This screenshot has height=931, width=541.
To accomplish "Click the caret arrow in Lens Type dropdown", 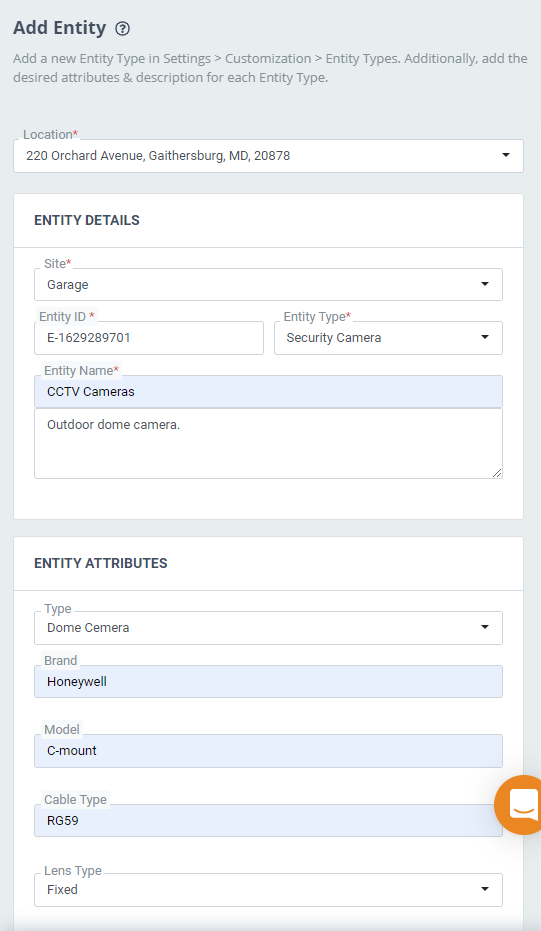I will pos(485,889).
